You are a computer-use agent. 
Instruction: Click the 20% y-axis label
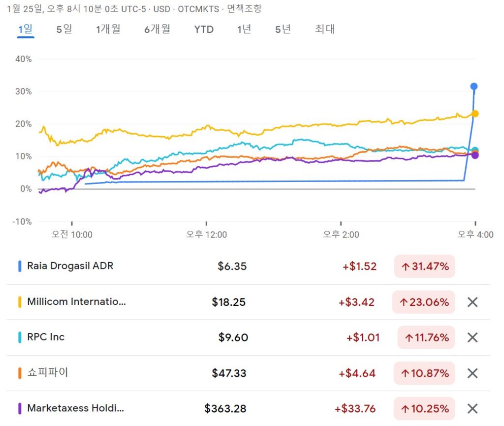(24, 124)
